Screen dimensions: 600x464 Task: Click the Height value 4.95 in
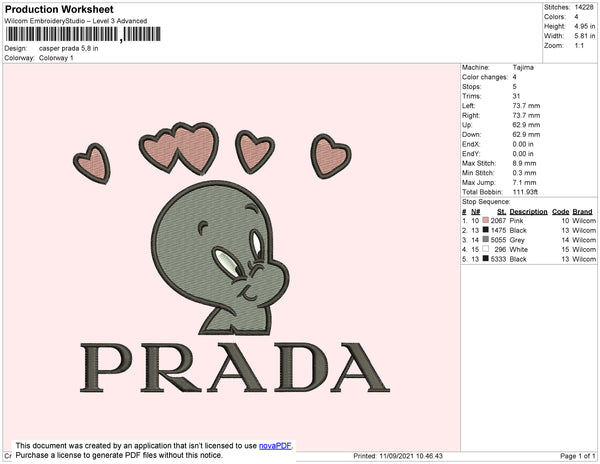[x=585, y=26]
